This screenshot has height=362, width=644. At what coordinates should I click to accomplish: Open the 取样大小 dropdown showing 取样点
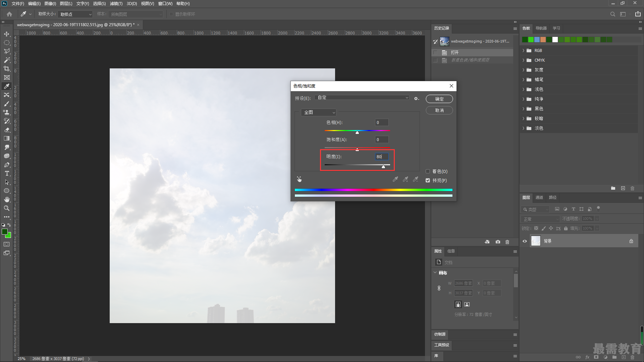(75, 14)
